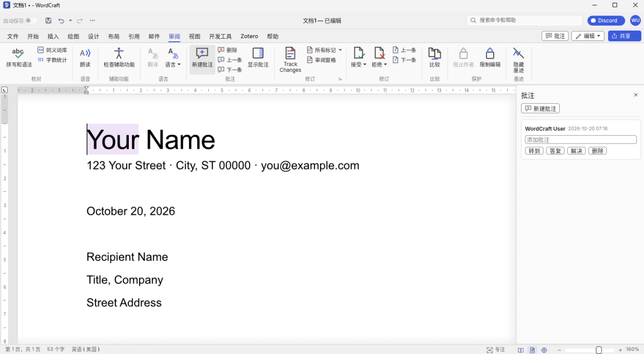Click the zoom in plus button
Image resolution: width=644 pixels, height=354 pixels.
click(620, 350)
